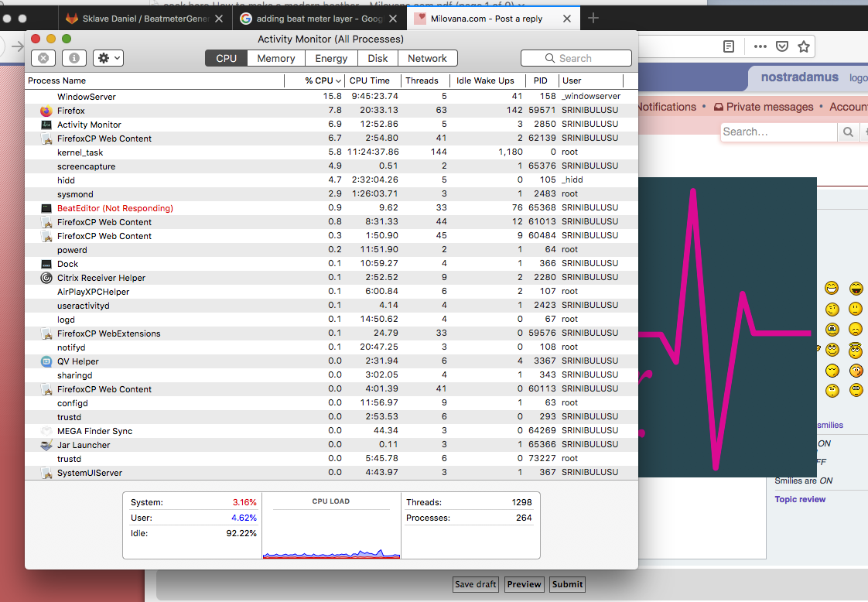Select the sharingd process row

(x=331, y=375)
